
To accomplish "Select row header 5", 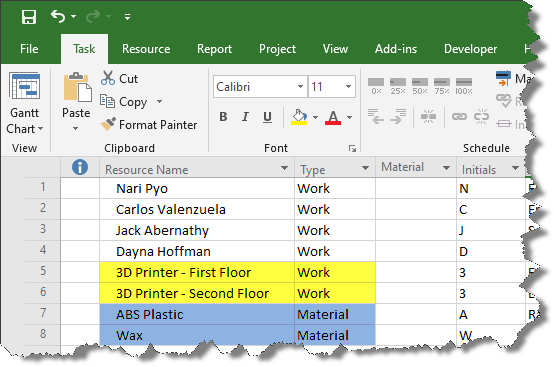I will 42,271.
